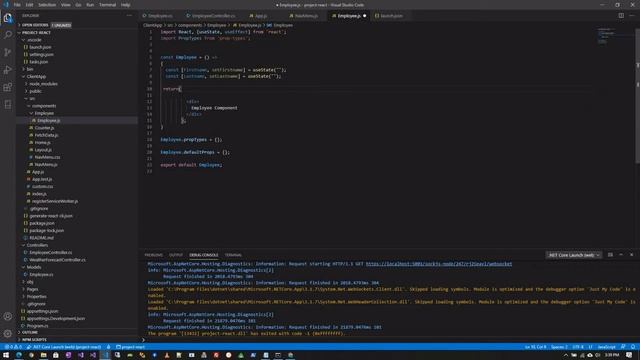Open the Source Control view
The image size is (640, 360).
pos(8,52)
